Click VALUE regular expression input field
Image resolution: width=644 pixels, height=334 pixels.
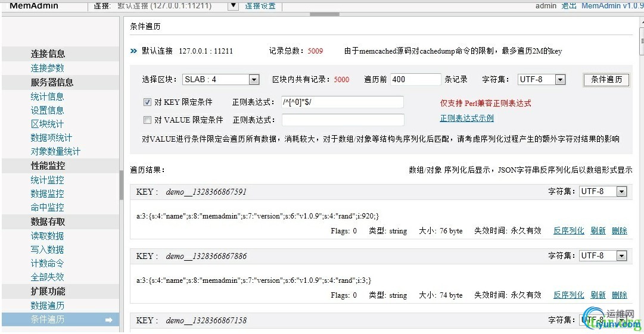[343, 120]
